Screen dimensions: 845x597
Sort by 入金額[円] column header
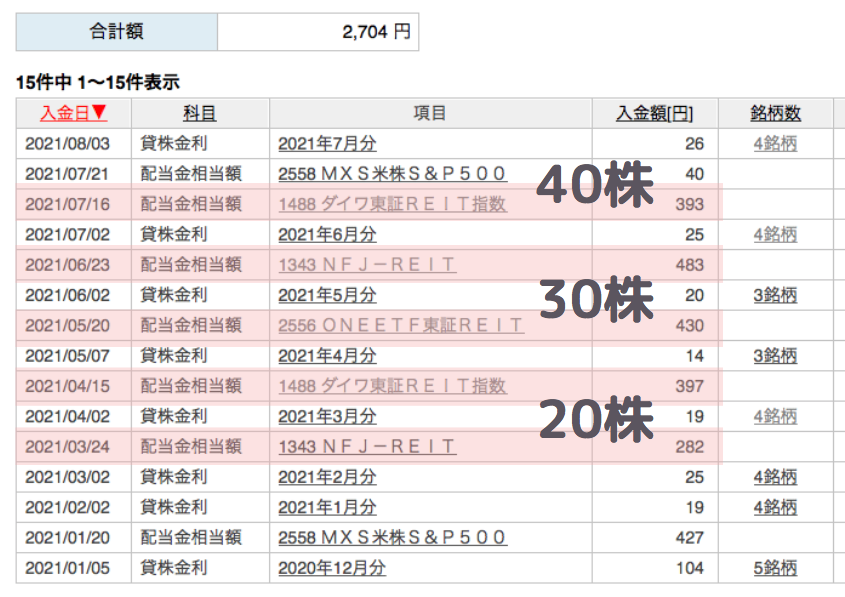654,113
